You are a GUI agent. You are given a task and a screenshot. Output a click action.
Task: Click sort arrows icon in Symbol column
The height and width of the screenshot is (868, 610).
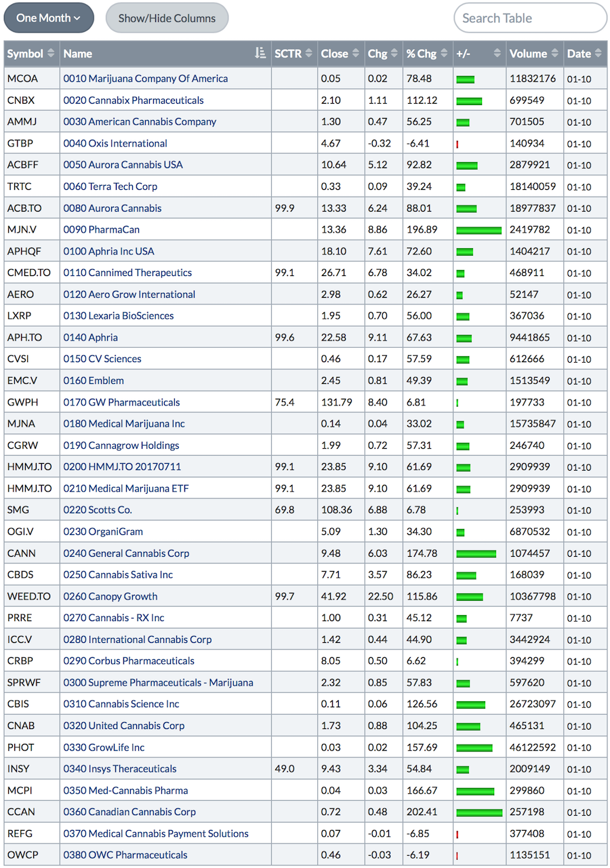click(51, 54)
